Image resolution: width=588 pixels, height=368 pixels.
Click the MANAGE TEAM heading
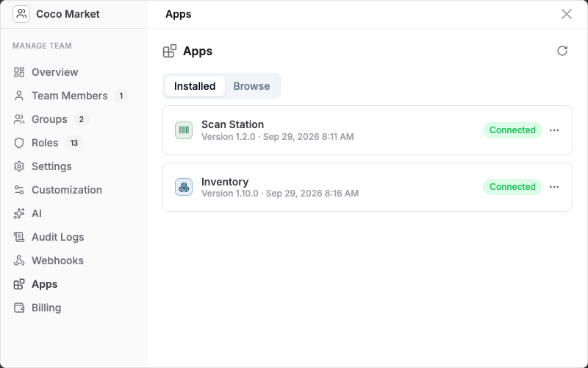tap(42, 46)
